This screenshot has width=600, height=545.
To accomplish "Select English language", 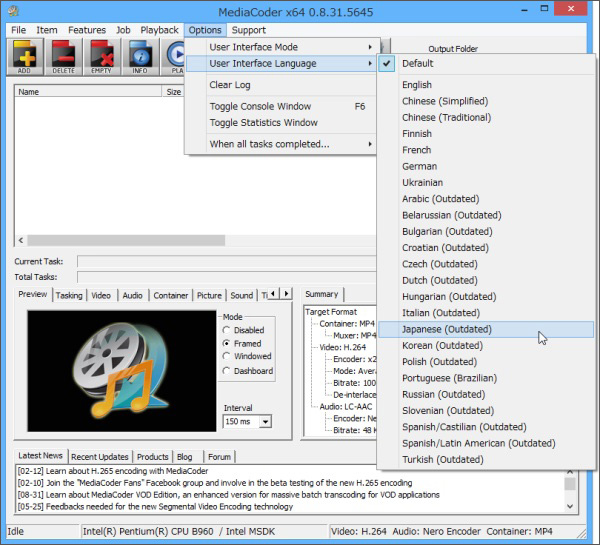I will (486, 85).
